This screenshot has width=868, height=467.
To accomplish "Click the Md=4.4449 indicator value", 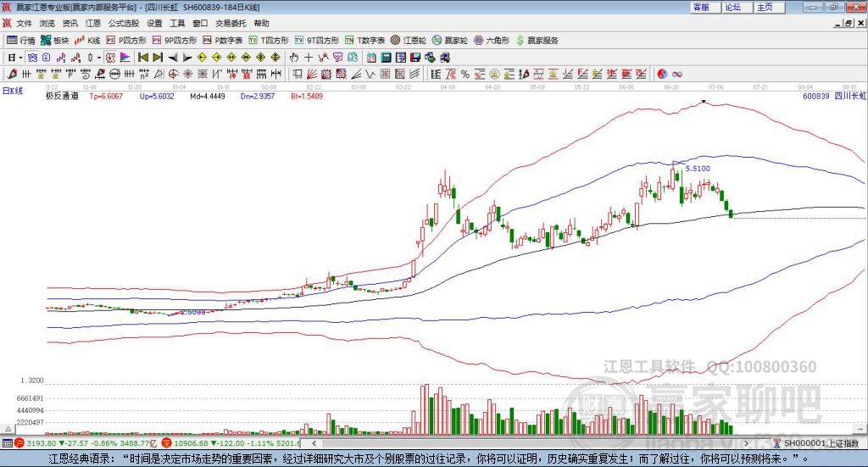I will click(x=208, y=96).
